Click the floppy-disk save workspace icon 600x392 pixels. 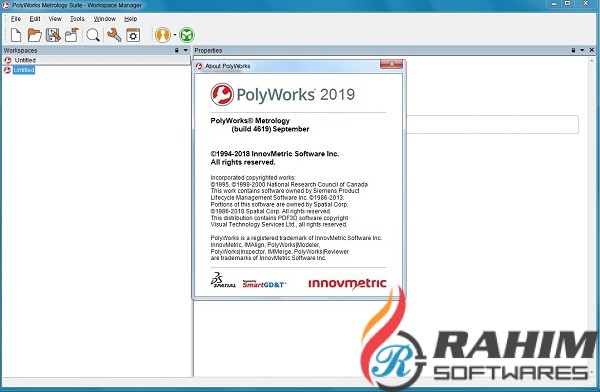pos(53,35)
